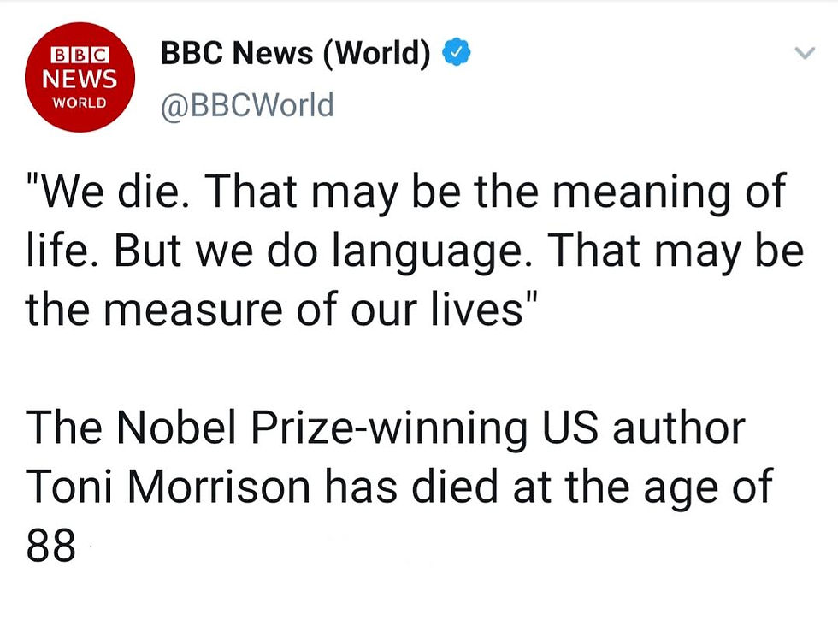Click the WORLD label in the avatar
The image size is (838, 644).
(80, 103)
